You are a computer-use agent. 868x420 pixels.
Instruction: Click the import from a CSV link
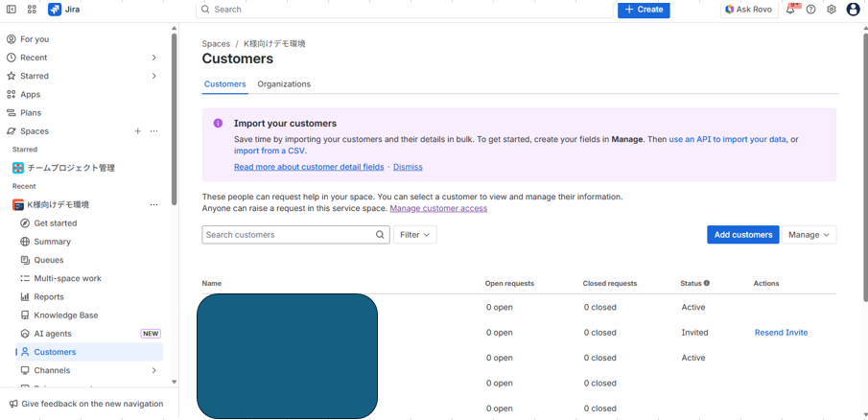[x=270, y=151]
